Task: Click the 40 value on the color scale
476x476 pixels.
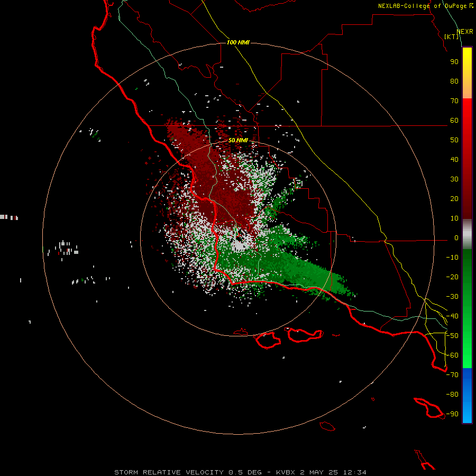Action: [454, 159]
